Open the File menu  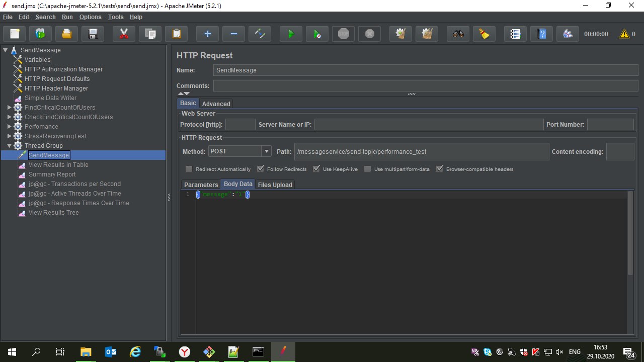8,17
